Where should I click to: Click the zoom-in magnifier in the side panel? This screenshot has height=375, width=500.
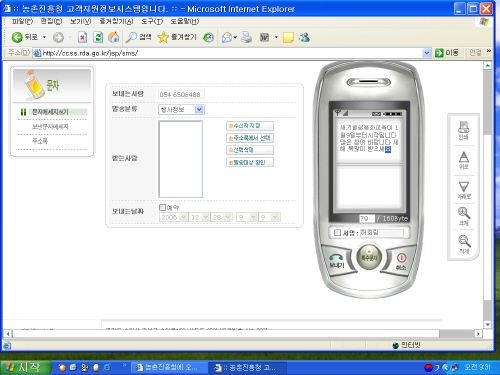464,216
